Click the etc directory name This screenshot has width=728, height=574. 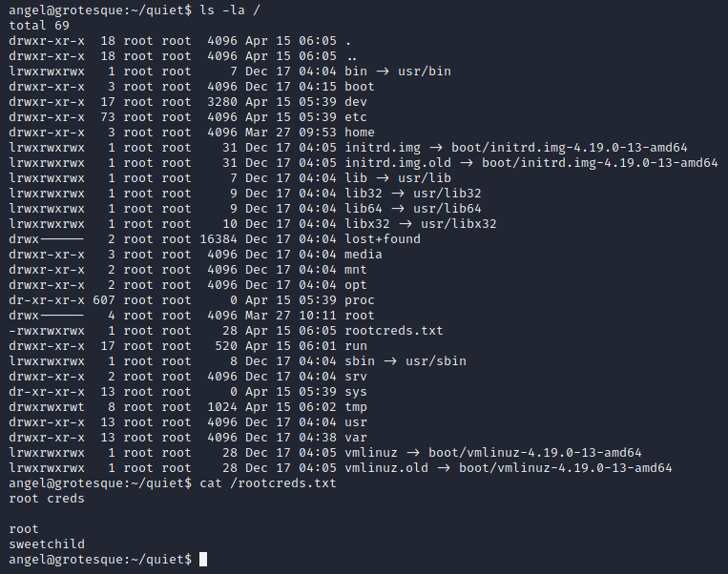click(x=355, y=117)
